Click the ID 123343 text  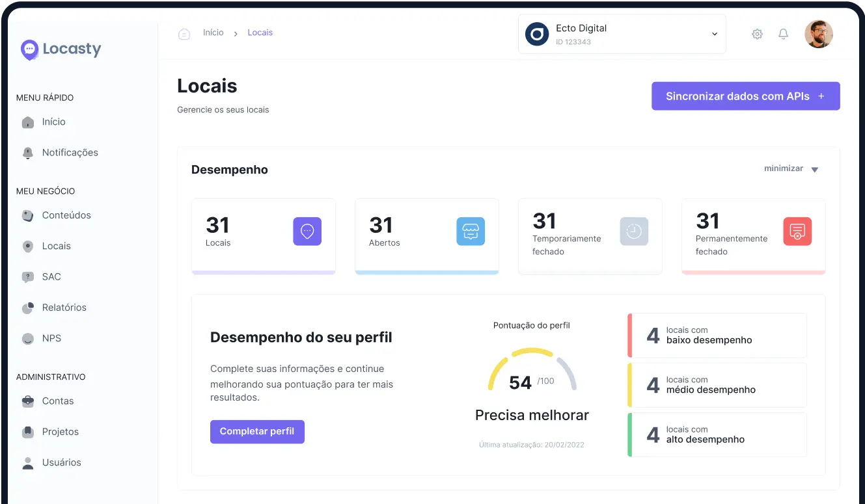point(573,42)
